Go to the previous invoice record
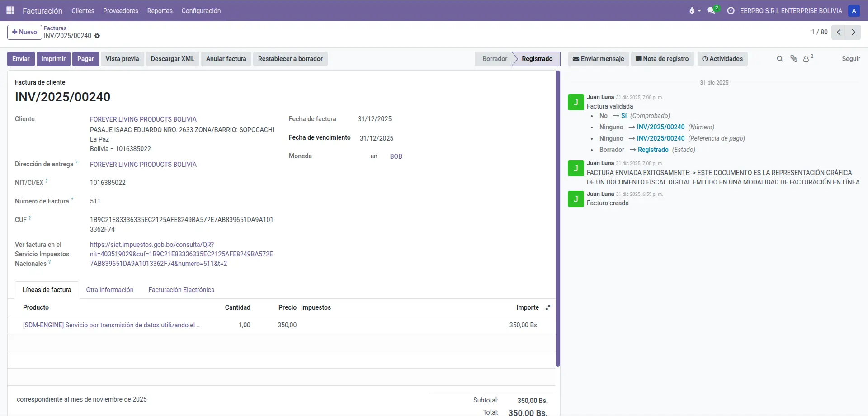This screenshot has height=416, width=868. 839,32
